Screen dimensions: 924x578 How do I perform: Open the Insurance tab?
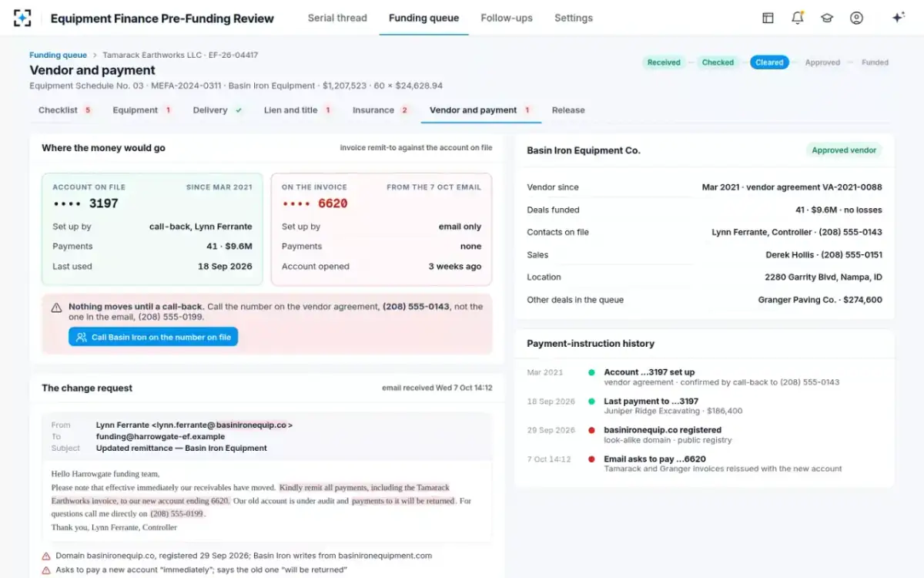[x=380, y=110]
